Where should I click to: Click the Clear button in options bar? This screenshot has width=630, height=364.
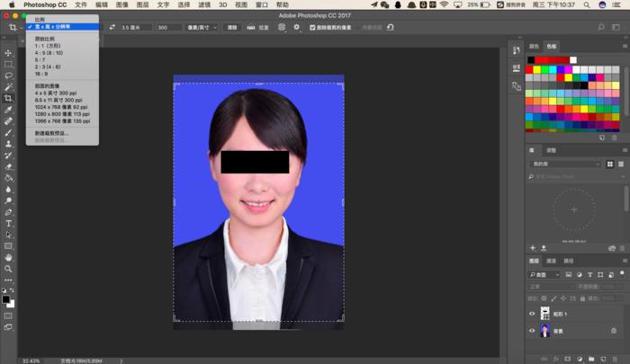pos(232,27)
